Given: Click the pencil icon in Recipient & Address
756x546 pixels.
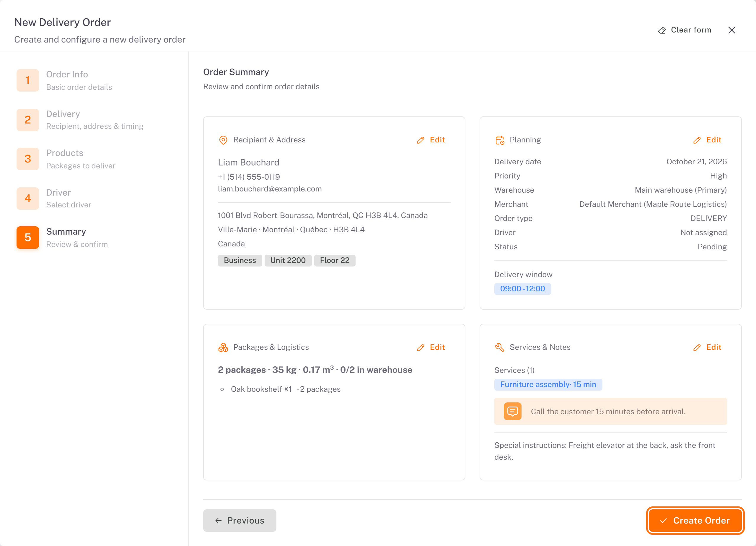Looking at the screenshot, I should click(x=421, y=140).
